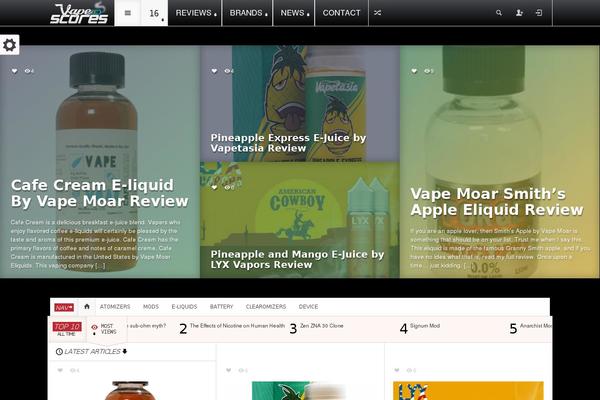Click the login arrow icon
The image size is (600, 400).
539,13
